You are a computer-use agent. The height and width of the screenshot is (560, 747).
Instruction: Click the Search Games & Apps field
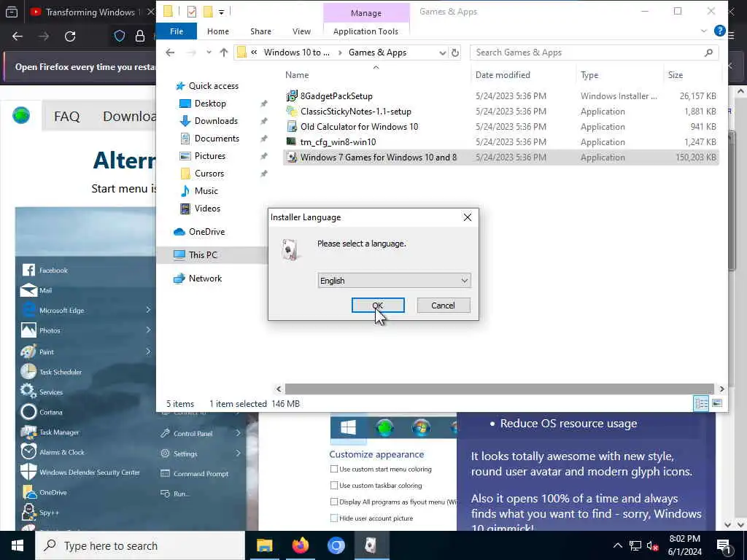click(594, 52)
